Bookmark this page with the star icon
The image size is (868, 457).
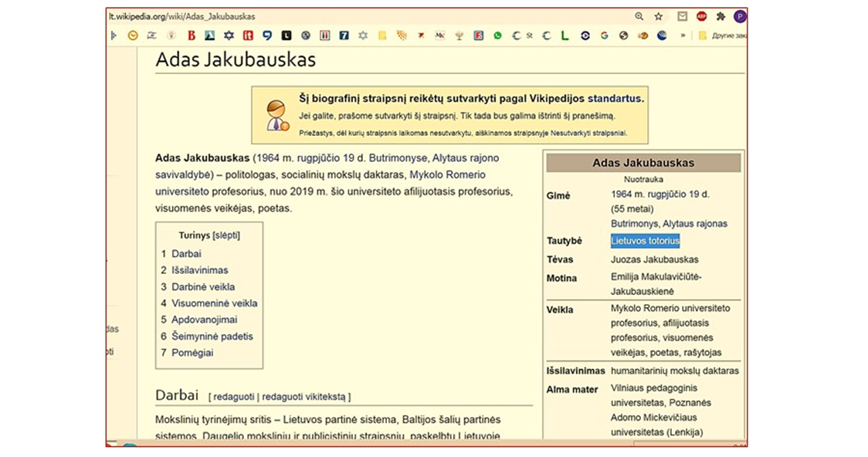[x=659, y=16]
